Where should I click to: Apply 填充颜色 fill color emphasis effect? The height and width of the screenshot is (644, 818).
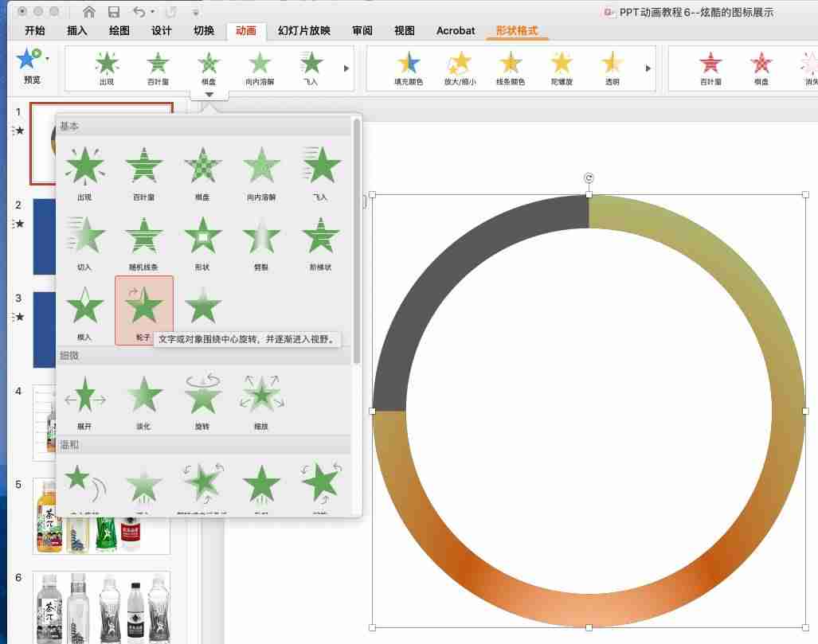[x=409, y=68]
